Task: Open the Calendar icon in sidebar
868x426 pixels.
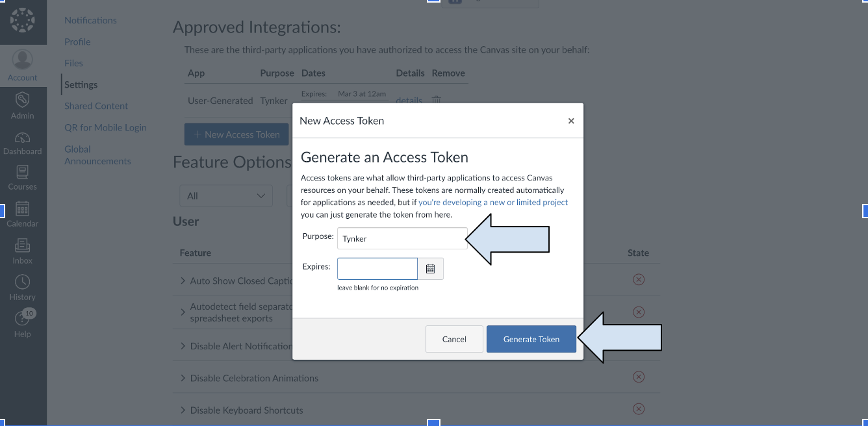Action: [23, 214]
